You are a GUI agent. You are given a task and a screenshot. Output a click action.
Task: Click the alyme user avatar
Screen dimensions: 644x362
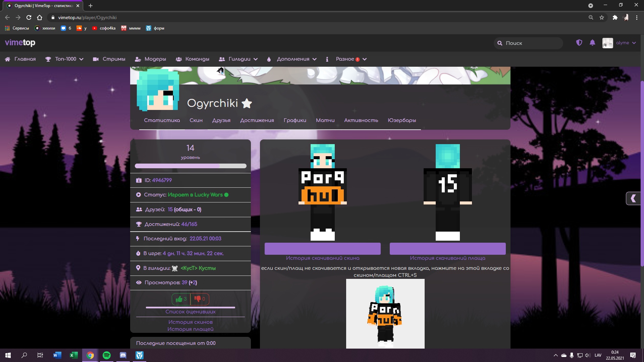pyautogui.click(x=607, y=43)
